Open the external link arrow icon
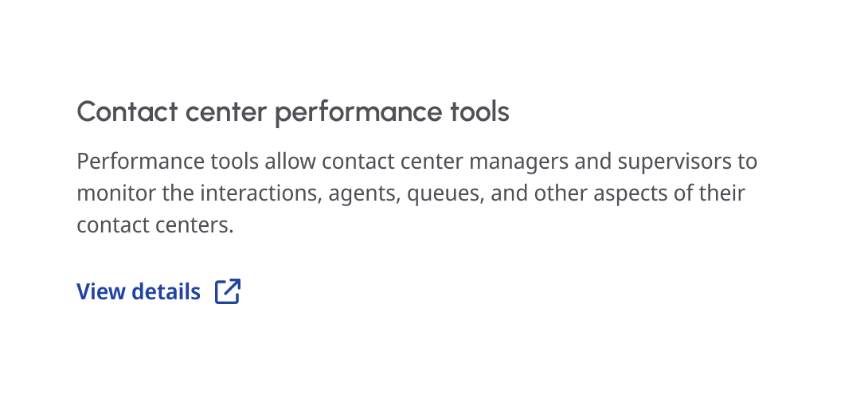This screenshot has height=406, width=868. pos(228,291)
